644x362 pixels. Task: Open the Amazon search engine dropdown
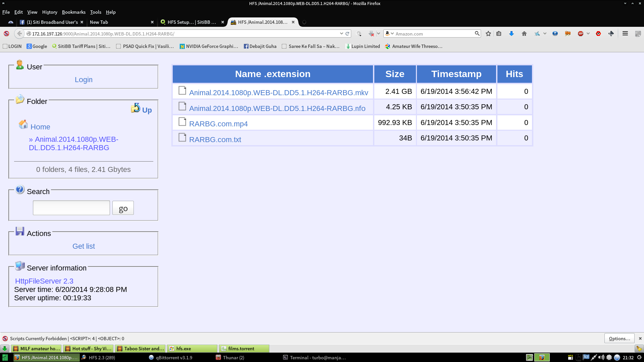pos(389,34)
